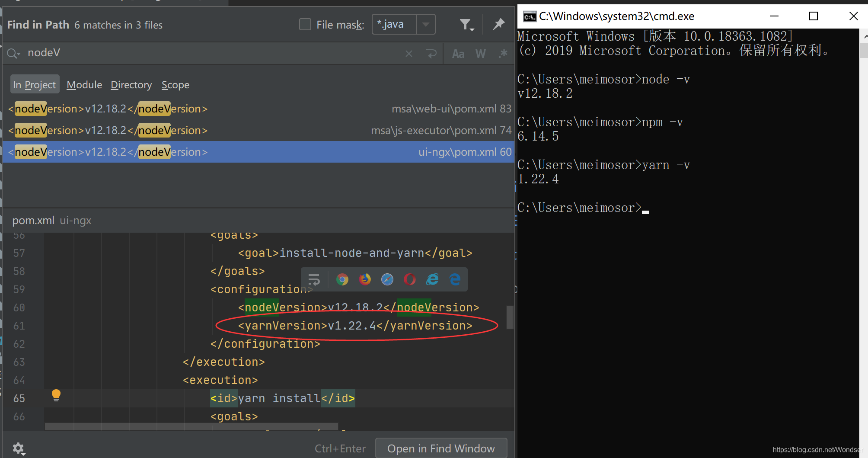Switch to the Module scope tab
The width and height of the screenshot is (868, 458).
84,85
